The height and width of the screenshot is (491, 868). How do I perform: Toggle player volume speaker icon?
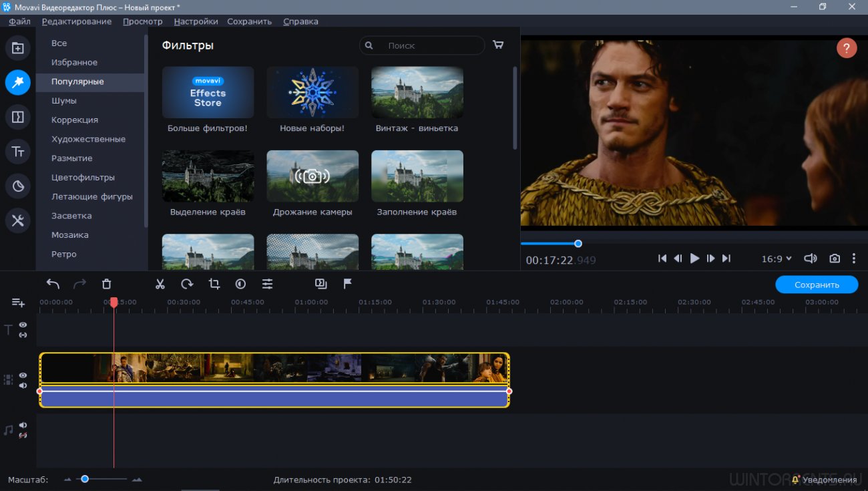811,259
